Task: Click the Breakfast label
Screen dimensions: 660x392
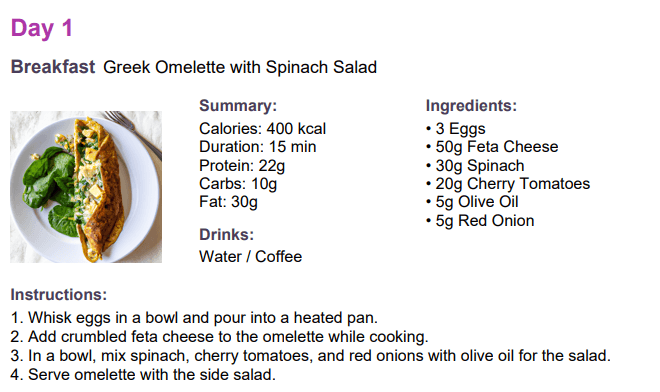Action: (53, 67)
